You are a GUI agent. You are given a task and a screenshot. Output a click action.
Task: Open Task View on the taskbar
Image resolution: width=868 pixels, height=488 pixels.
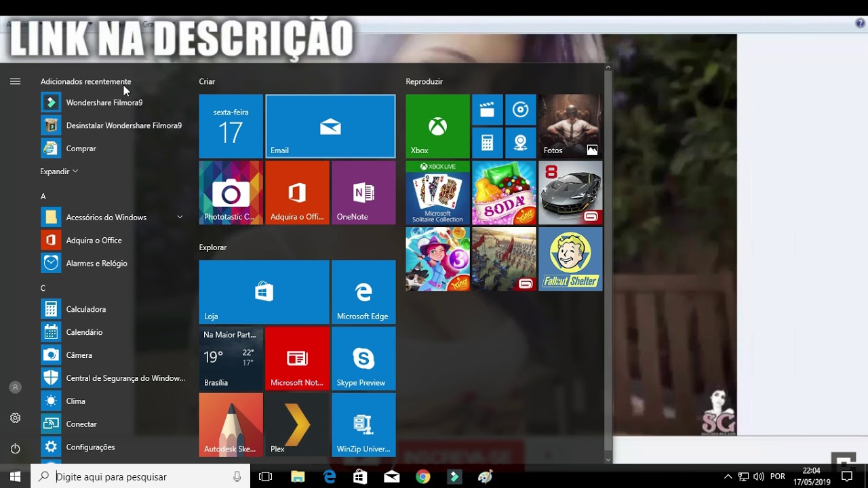click(265, 476)
